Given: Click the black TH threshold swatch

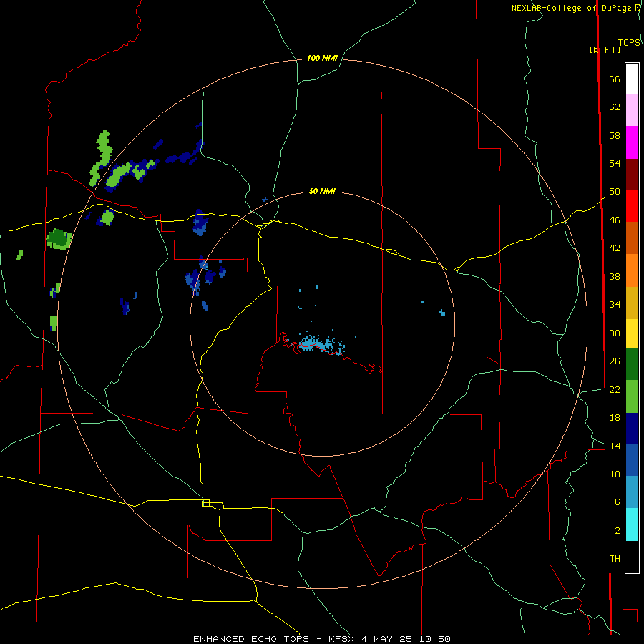Looking at the screenshot, I should point(632,557).
